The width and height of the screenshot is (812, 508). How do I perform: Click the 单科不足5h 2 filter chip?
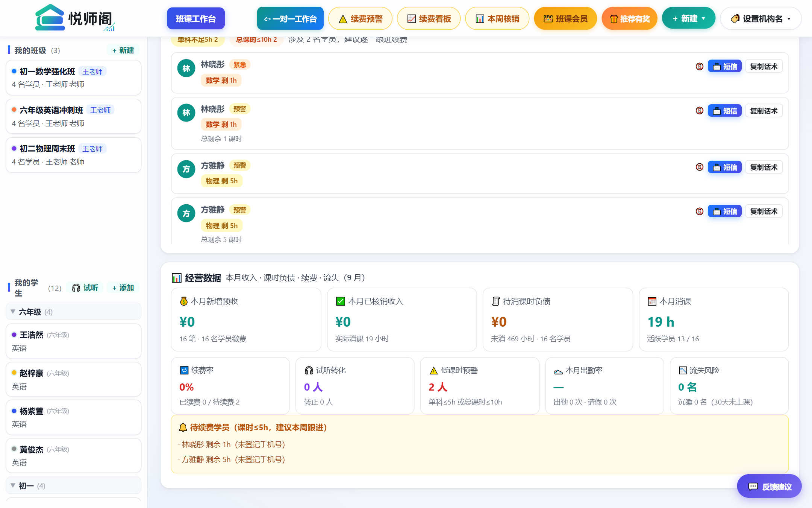tap(198, 40)
